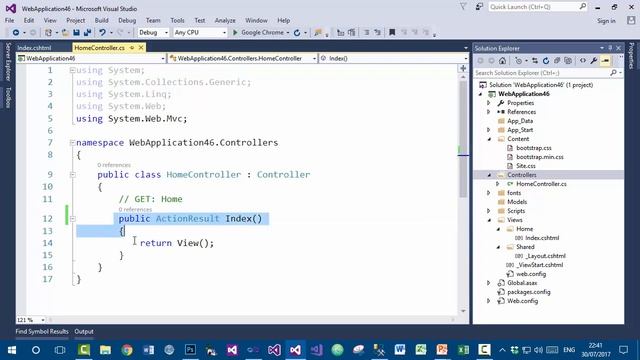
Task: Open the Debug menu
Action: 127,20
